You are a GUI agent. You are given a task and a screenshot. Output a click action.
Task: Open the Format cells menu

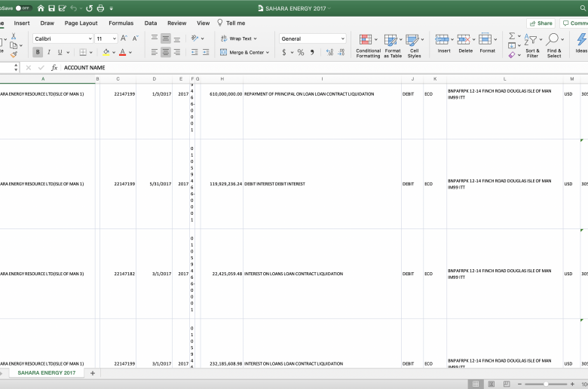[x=488, y=44]
